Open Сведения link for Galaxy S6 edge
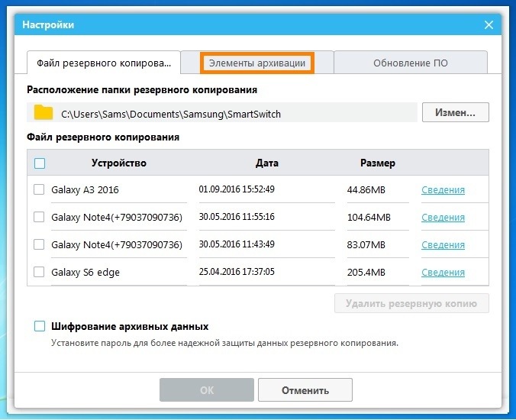 pos(443,272)
